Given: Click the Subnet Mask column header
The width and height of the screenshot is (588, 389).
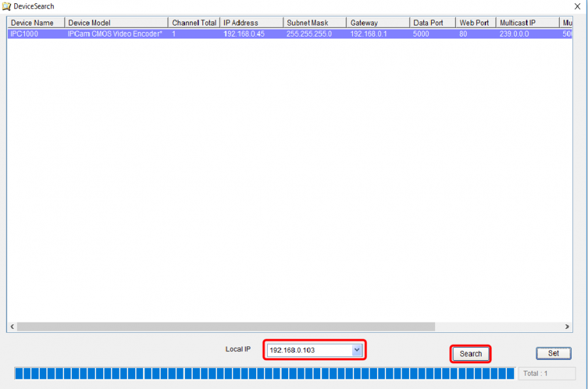Looking at the screenshot, I should [x=314, y=23].
